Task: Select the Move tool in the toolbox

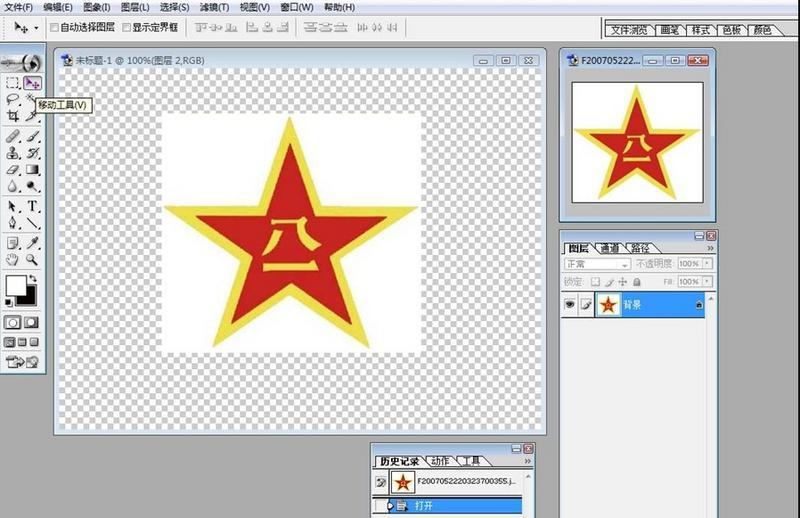Action: pyautogui.click(x=32, y=83)
